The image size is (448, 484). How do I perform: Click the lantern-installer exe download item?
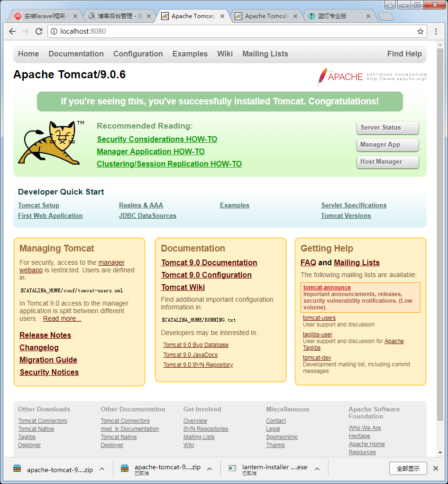coord(268,469)
